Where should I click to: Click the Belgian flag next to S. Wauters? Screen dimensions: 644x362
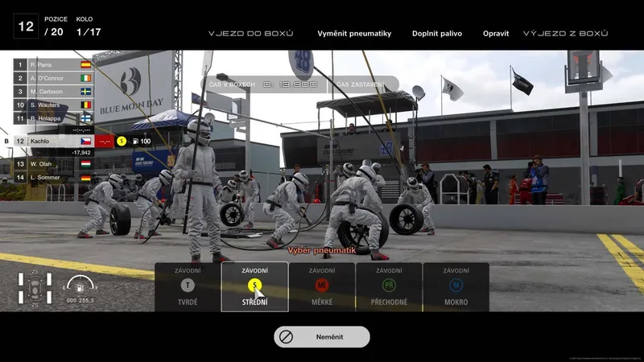pyautogui.click(x=85, y=105)
